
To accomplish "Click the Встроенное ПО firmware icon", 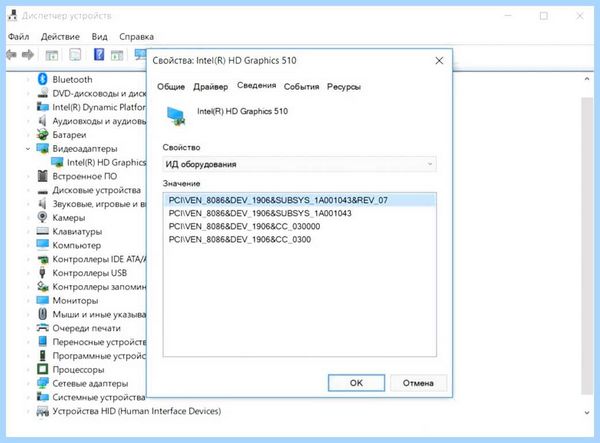I will (42, 176).
